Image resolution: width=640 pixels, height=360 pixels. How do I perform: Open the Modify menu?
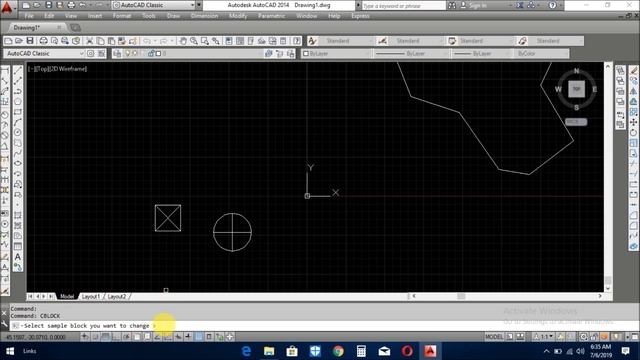tap(238, 16)
